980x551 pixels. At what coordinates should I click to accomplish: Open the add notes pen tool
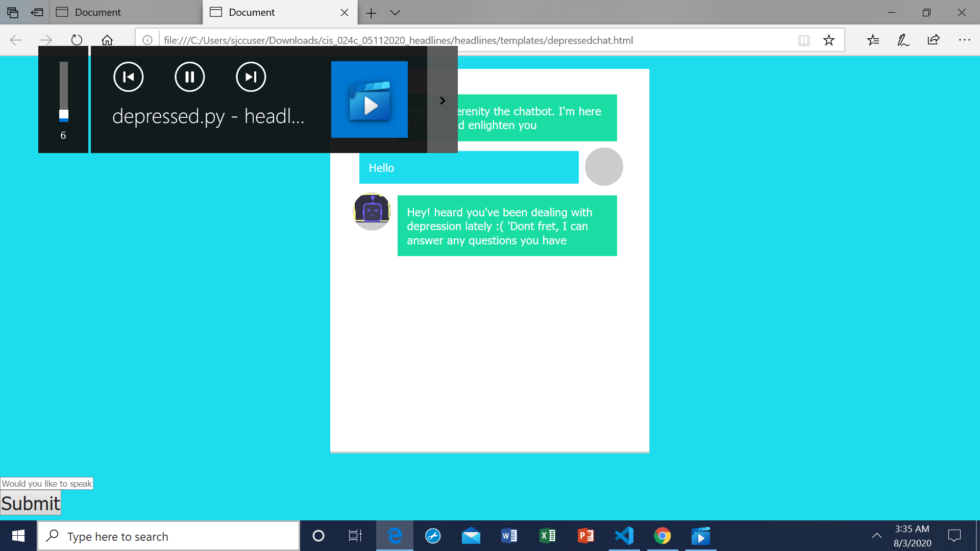coord(903,40)
